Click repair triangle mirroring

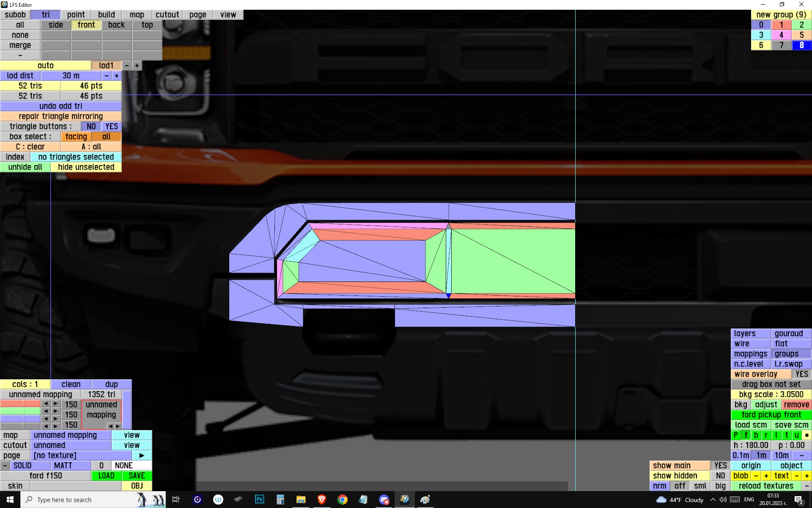[60, 116]
